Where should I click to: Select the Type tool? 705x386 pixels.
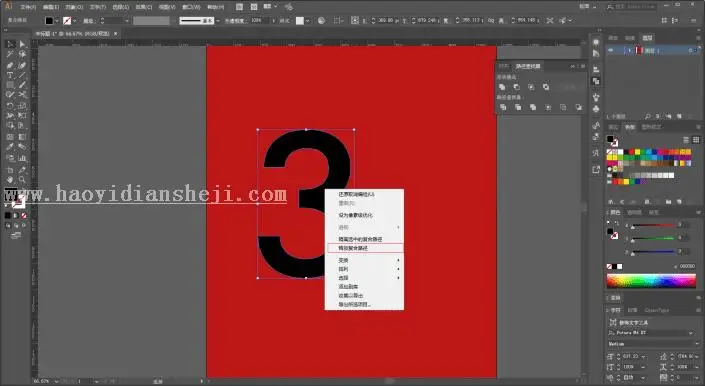click(x=10, y=75)
